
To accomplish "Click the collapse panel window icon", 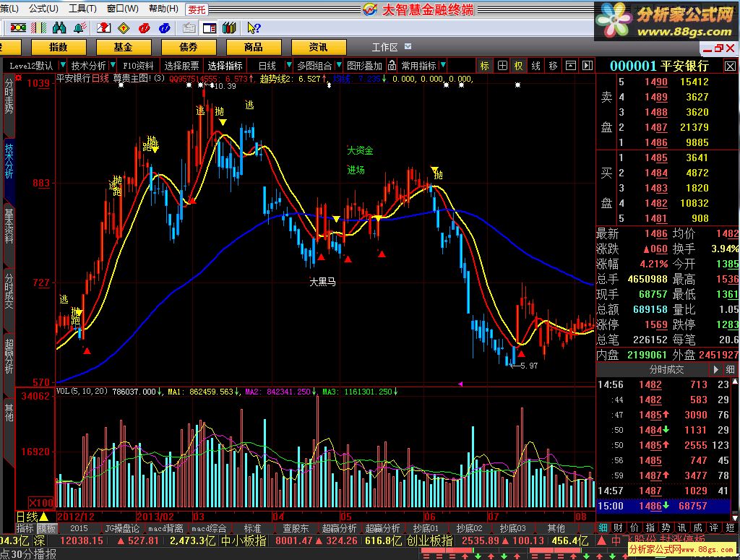I will coord(571,66).
